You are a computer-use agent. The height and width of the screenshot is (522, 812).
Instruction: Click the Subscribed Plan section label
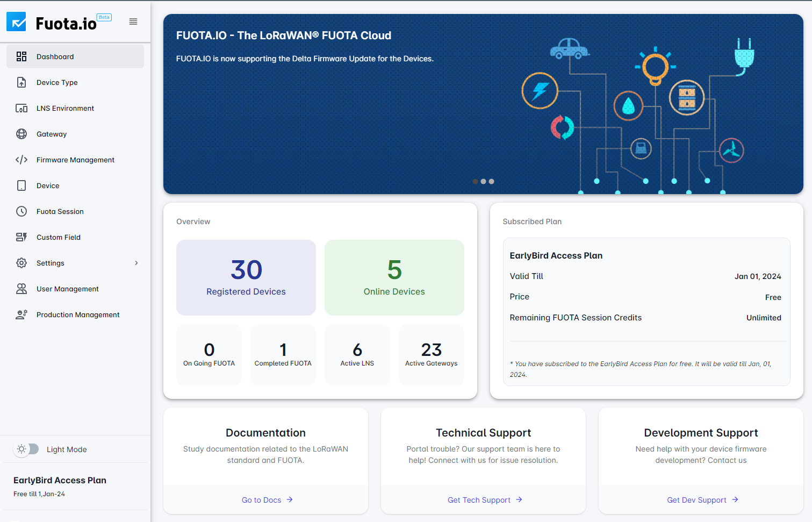tap(532, 221)
